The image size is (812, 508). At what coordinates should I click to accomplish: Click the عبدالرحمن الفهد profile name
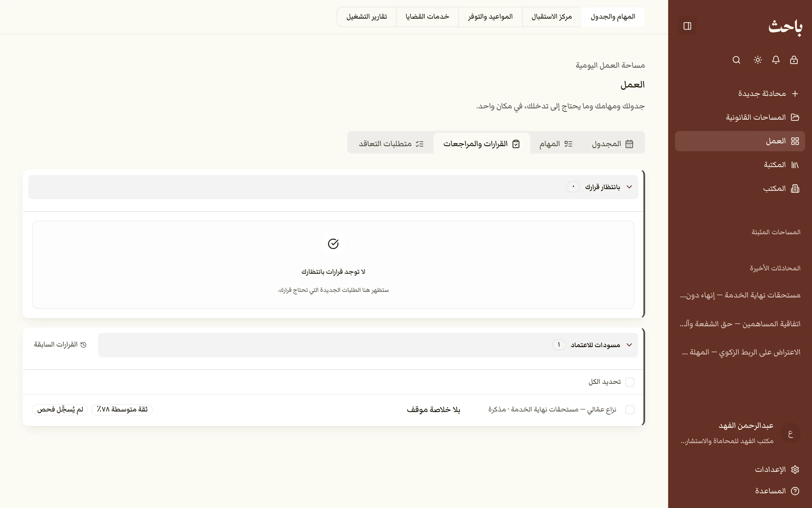click(746, 426)
